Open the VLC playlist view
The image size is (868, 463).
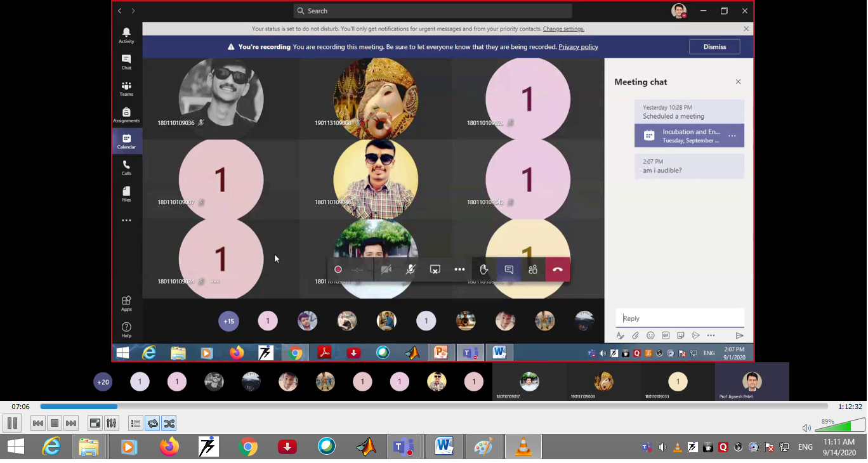[135, 423]
